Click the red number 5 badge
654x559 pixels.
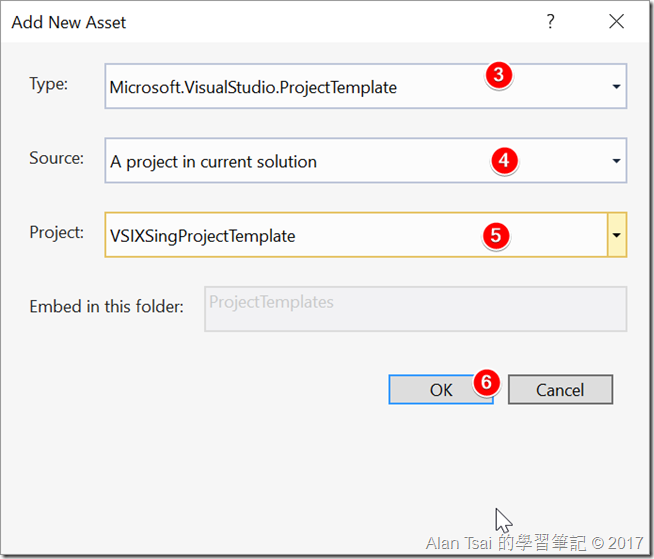pyautogui.click(x=496, y=235)
